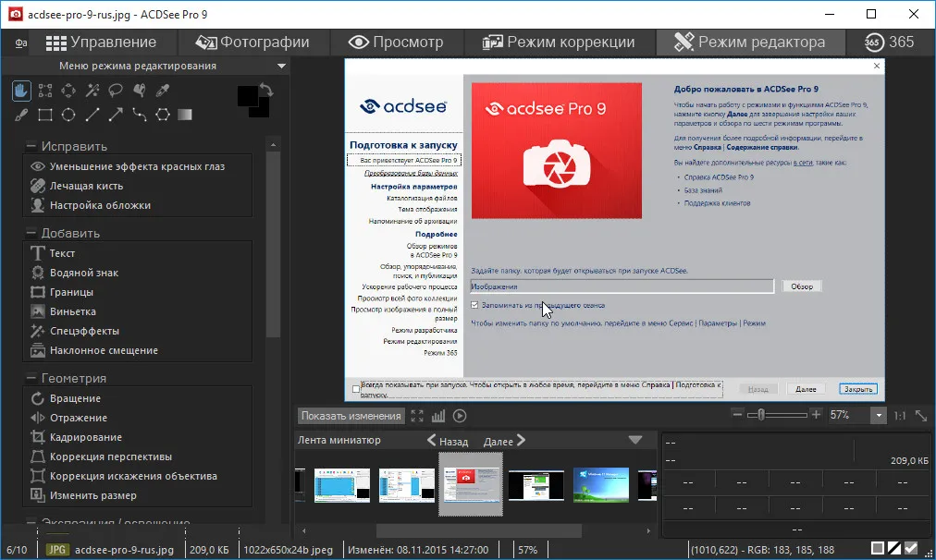Image resolution: width=936 pixels, height=560 pixels.
Task: Collapse the Исправить group
Action: coord(31,146)
